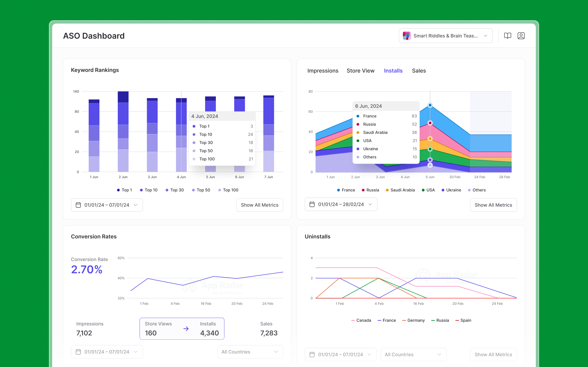Click the Top 100 legend color dot
The image size is (588, 367).
220,190
